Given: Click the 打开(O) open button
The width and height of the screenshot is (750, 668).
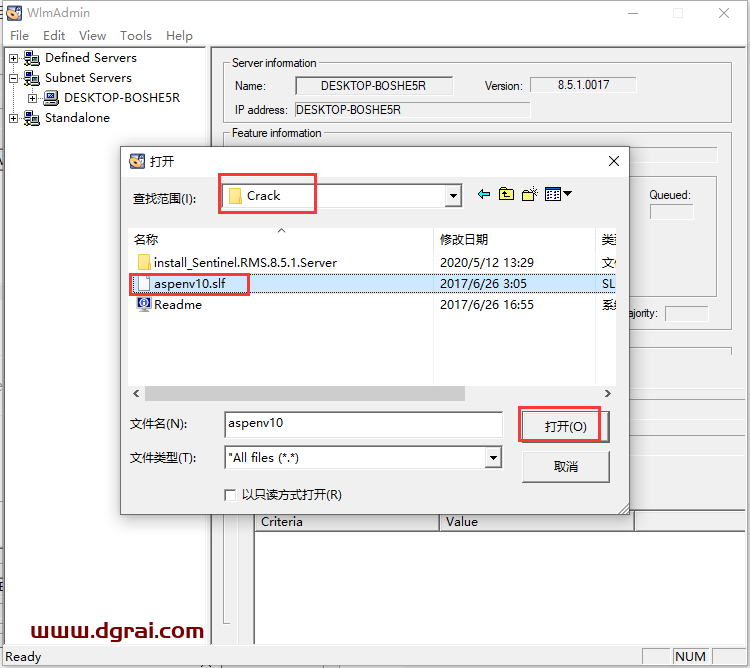Looking at the screenshot, I should tap(564, 426).
